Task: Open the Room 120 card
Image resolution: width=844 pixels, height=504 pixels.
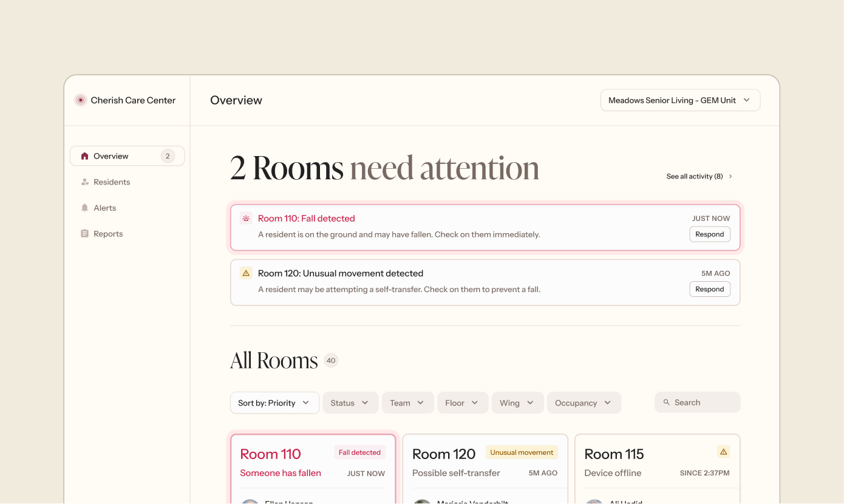Action: (485, 469)
